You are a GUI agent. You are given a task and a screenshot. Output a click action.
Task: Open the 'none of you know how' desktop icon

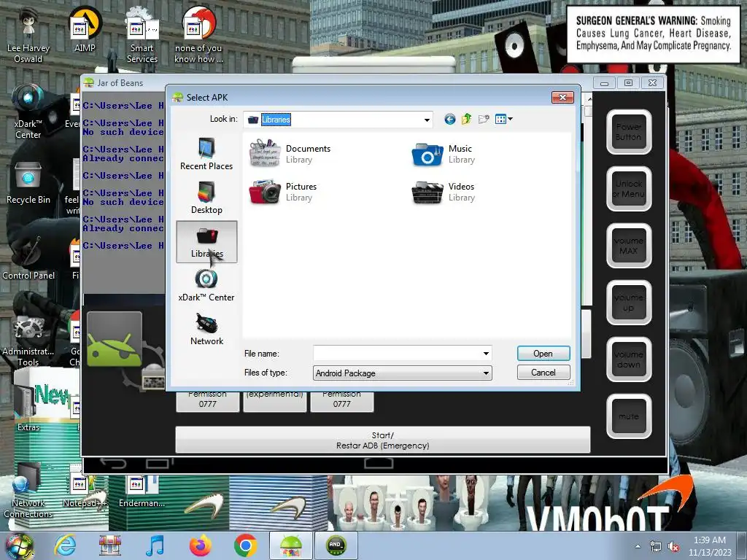click(198, 35)
